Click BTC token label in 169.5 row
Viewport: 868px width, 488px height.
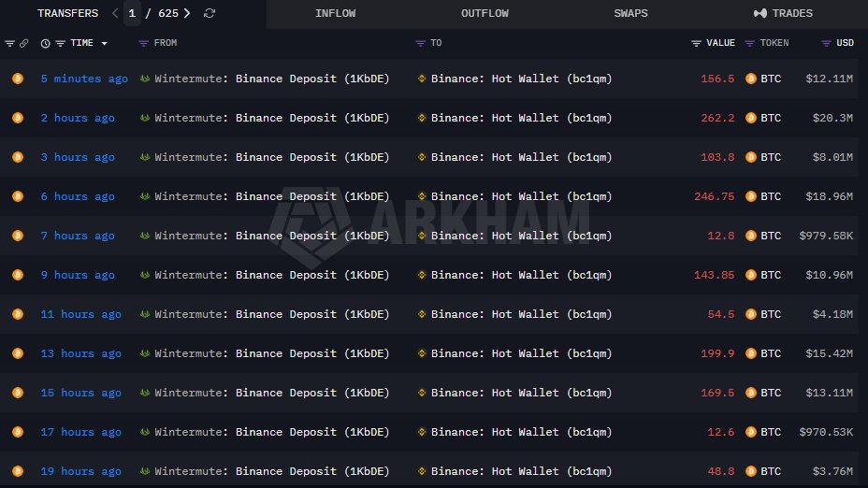point(771,393)
